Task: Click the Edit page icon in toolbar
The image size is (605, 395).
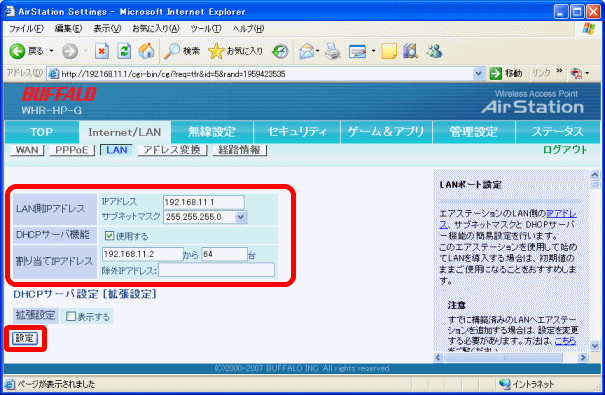Action: pyautogui.click(x=357, y=51)
